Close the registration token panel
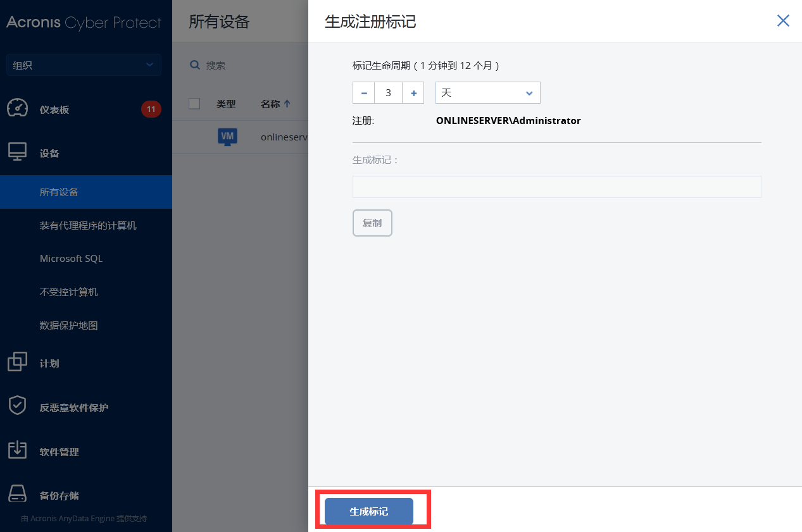 coord(783,21)
